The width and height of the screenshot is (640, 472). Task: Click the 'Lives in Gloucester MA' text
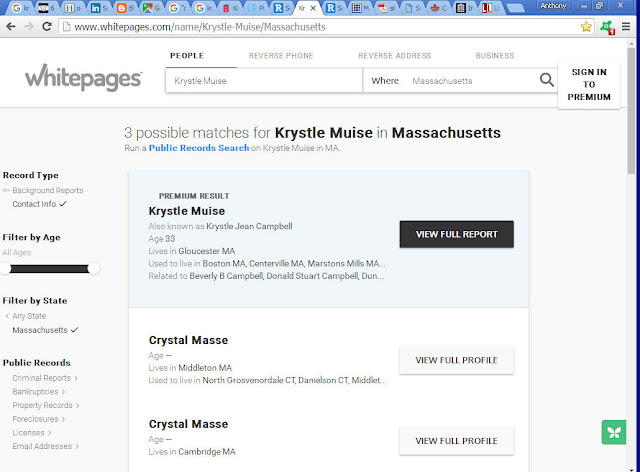coord(191,251)
